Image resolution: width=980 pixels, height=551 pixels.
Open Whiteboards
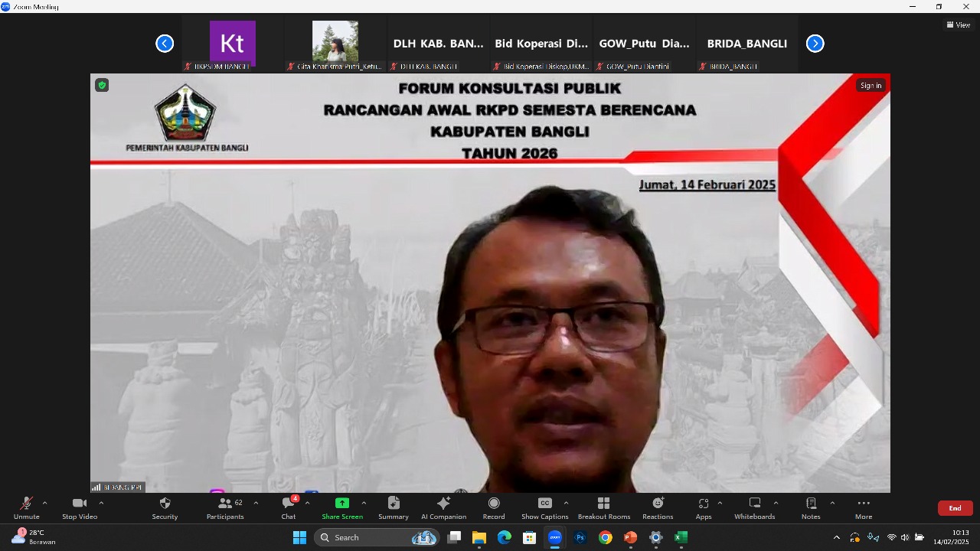pyautogui.click(x=755, y=507)
